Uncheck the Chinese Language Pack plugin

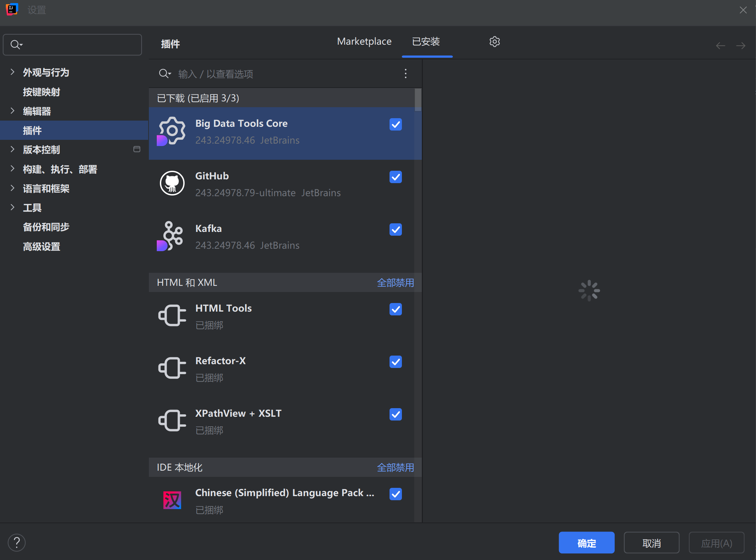click(x=396, y=494)
